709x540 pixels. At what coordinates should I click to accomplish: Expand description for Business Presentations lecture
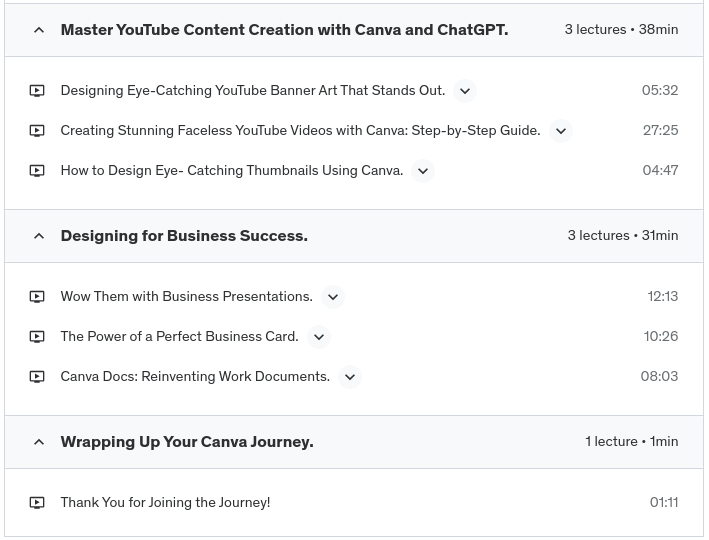[x=333, y=297]
